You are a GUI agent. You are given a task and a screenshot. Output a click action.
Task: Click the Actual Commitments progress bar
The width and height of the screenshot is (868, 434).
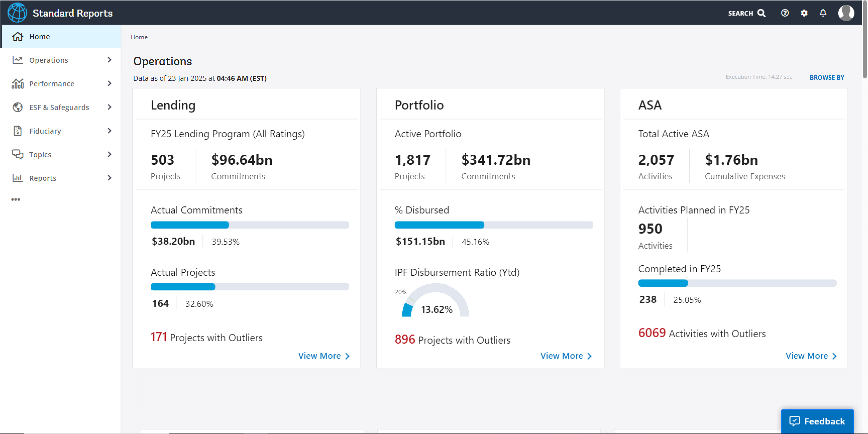(249, 225)
